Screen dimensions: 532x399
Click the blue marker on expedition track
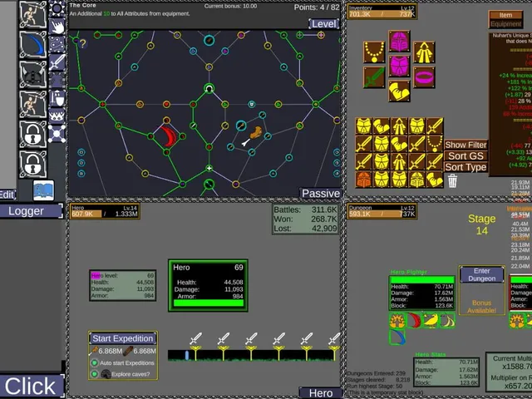pyautogui.click(x=186, y=355)
